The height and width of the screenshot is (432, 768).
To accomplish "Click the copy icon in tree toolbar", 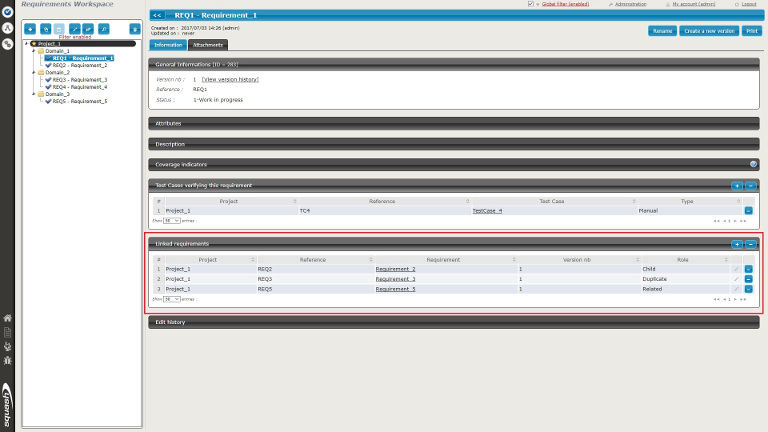I will tap(46, 29).
